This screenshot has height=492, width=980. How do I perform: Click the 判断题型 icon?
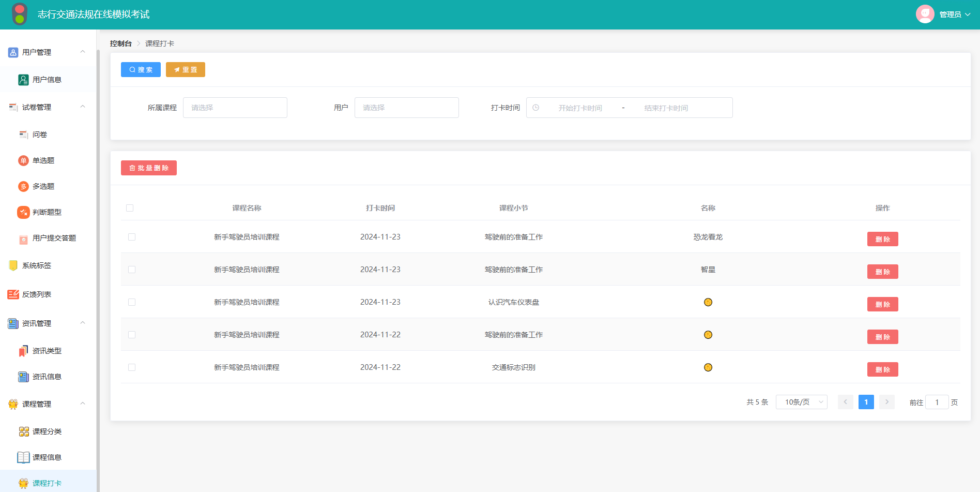23,212
